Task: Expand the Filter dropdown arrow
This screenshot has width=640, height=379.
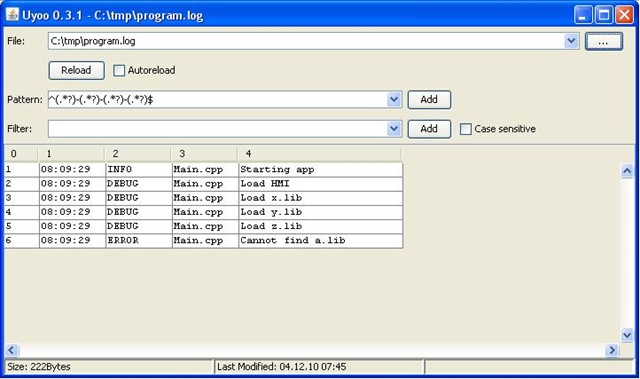Action: pos(394,129)
